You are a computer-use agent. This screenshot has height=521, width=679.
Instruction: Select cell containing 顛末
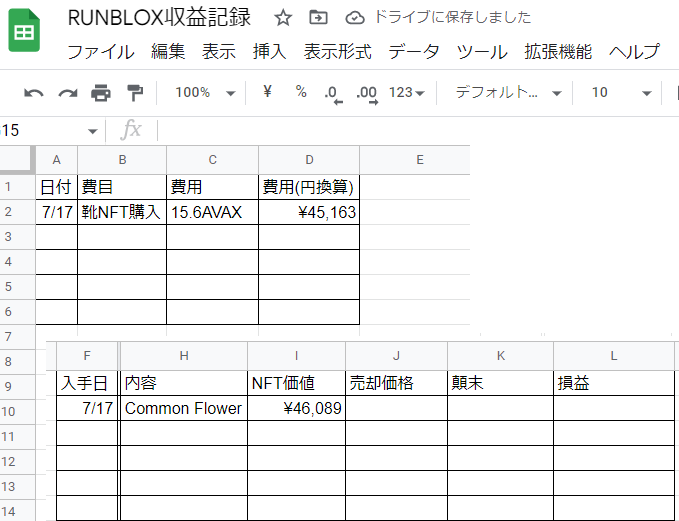coord(501,383)
